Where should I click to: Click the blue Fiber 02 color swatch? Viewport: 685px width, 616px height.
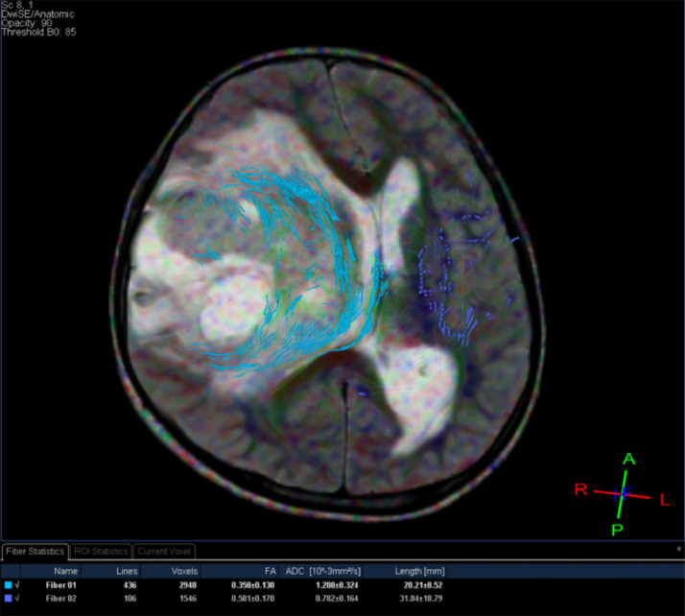[8, 597]
